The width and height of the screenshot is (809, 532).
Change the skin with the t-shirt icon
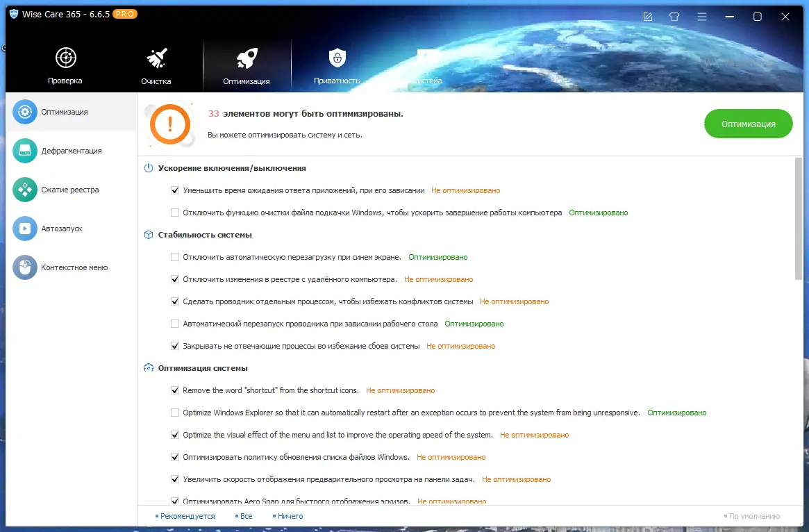click(x=674, y=15)
